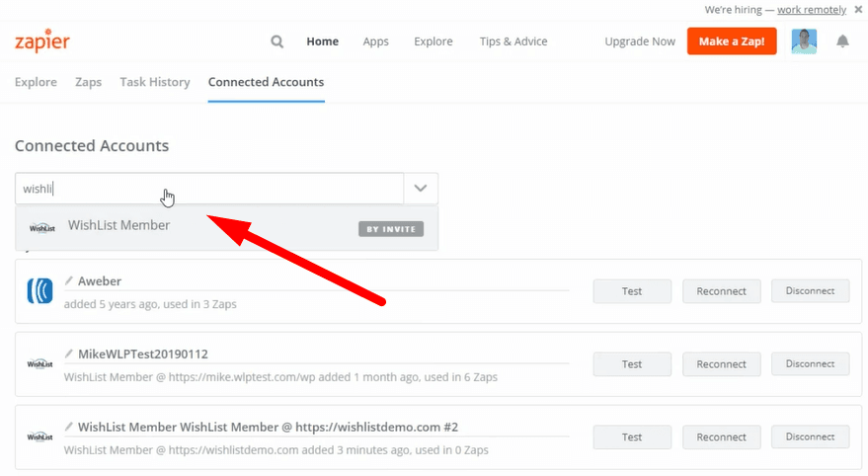This screenshot has width=868, height=476.
Task: Click the pencil icon beside Aweber
Action: 69,280
